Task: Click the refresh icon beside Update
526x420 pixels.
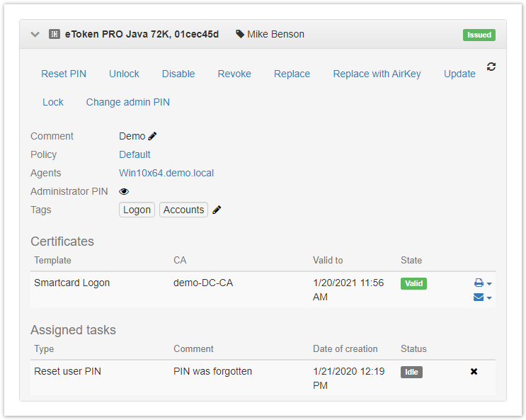Action: pos(491,67)
